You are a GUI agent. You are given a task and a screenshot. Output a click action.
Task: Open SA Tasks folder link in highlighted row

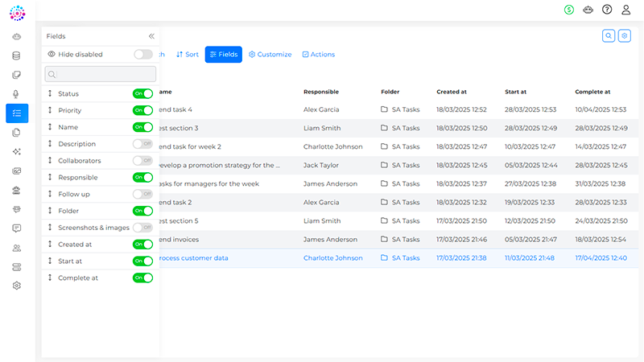406,257
